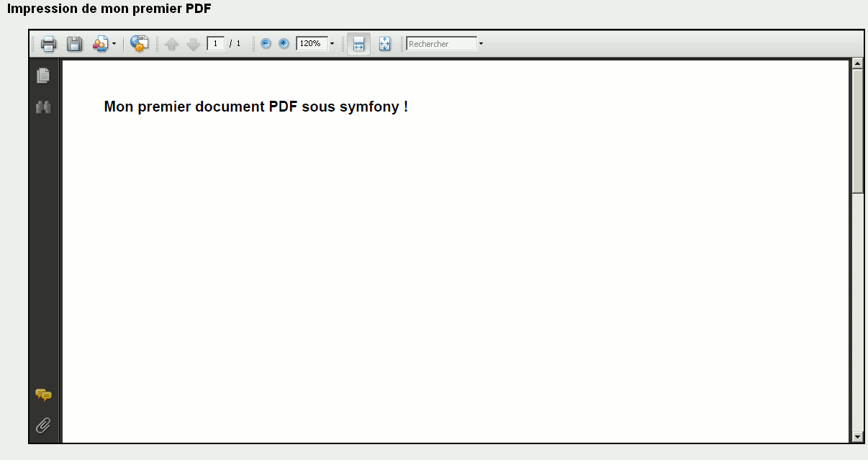The width and height of the screenshot is (868, 460).
Task: Click the heading 'Impression de mon premier PDF'
Action: tap(109, 9)
